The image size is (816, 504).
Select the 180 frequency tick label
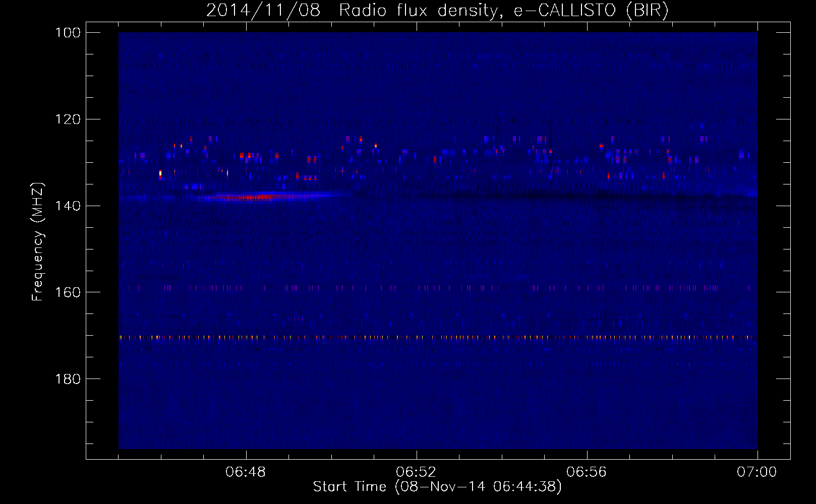pyautogui.click(x=67, y=379)
